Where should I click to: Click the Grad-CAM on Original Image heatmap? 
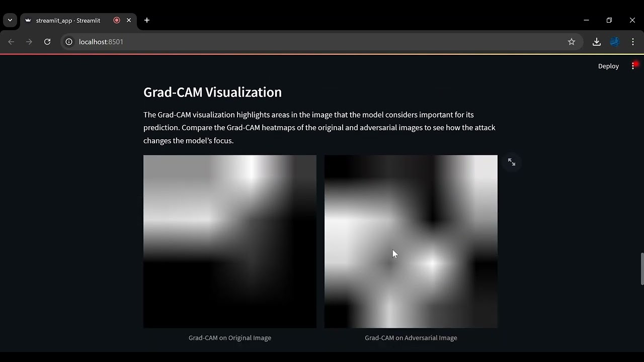pos(230,241)
